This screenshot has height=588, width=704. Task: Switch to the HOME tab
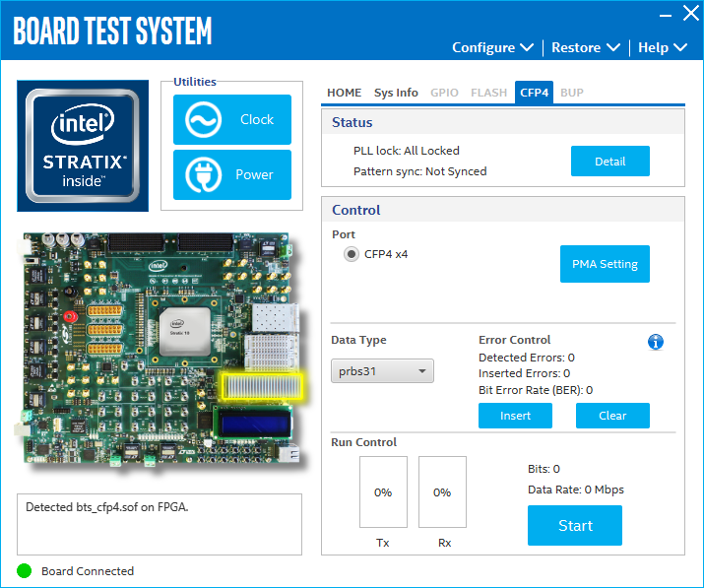click(x=344, y=93)
